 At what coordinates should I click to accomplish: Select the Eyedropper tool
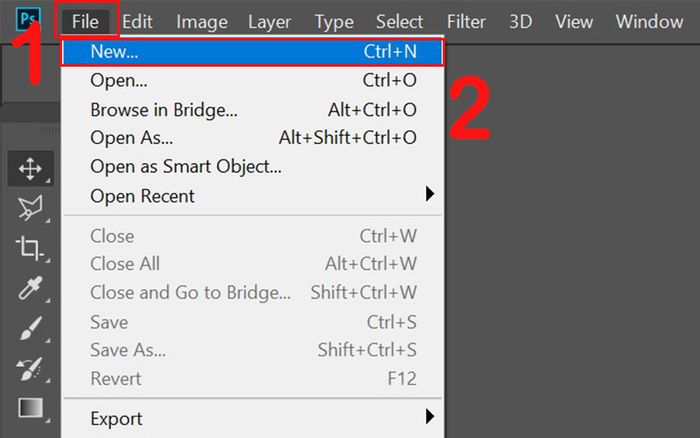tap(30, 288)
